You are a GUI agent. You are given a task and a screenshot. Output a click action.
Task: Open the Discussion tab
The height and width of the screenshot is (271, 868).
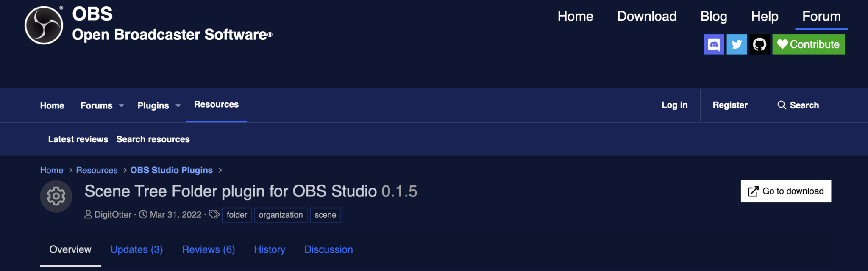[x=328, y=249]
